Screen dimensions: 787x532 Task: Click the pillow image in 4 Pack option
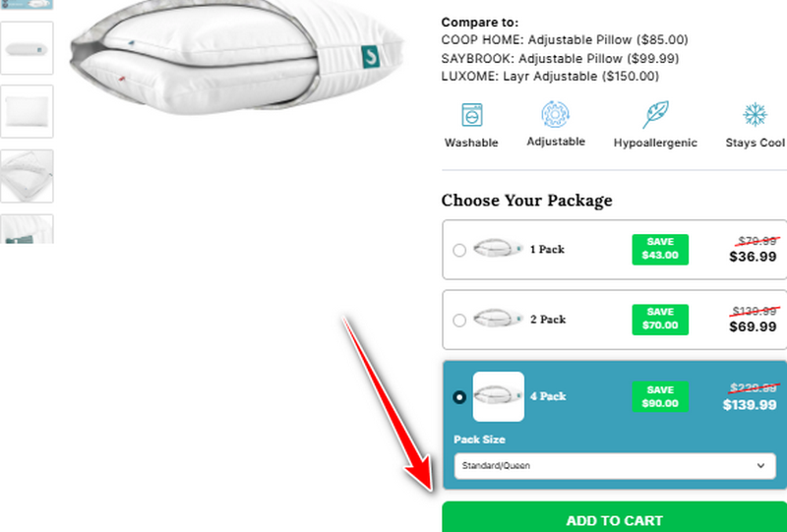(x=499, y=396)
